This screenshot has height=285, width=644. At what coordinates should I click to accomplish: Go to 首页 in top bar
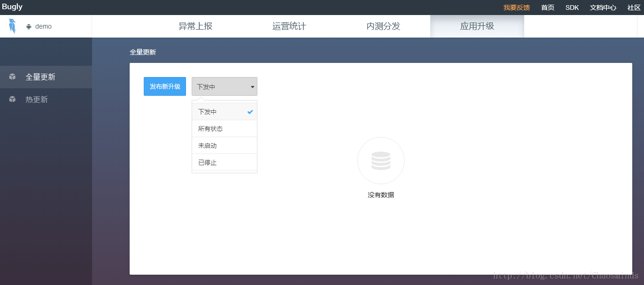(548, 8)
